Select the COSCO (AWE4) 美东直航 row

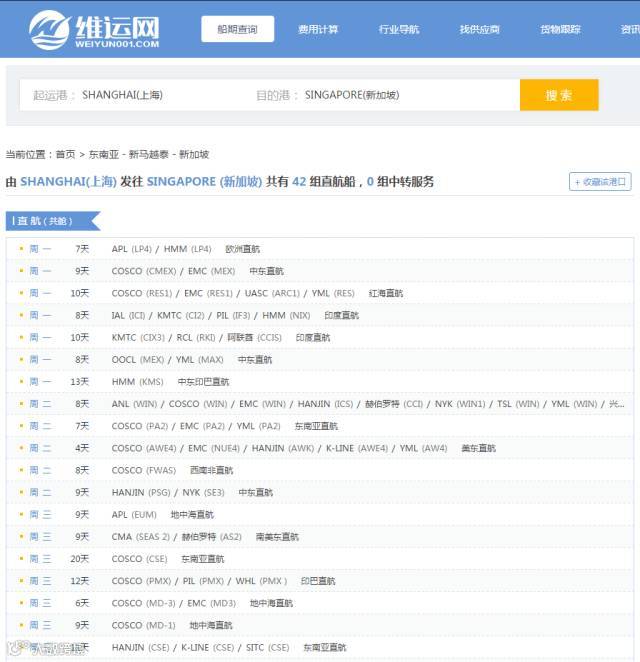point(320,448)
